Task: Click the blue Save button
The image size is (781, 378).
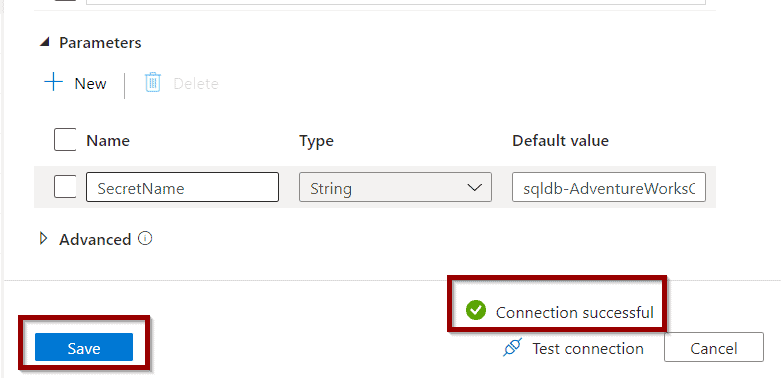Action: (x=84, y=347)
